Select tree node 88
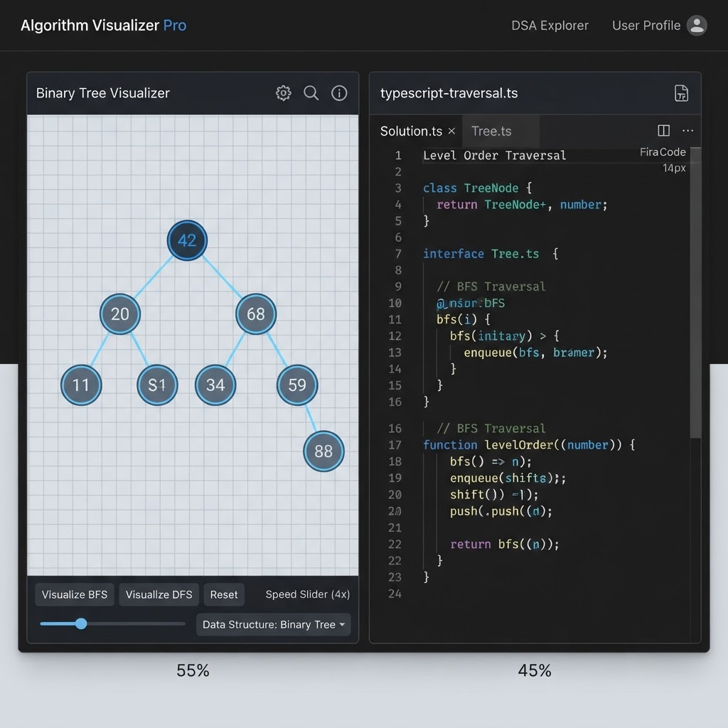Viewport: 728px width, 728px height. pos(323,451)
